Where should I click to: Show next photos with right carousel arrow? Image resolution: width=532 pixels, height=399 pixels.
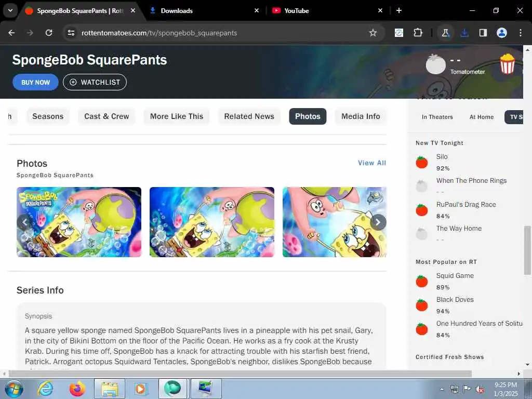(x=378, y=222)
